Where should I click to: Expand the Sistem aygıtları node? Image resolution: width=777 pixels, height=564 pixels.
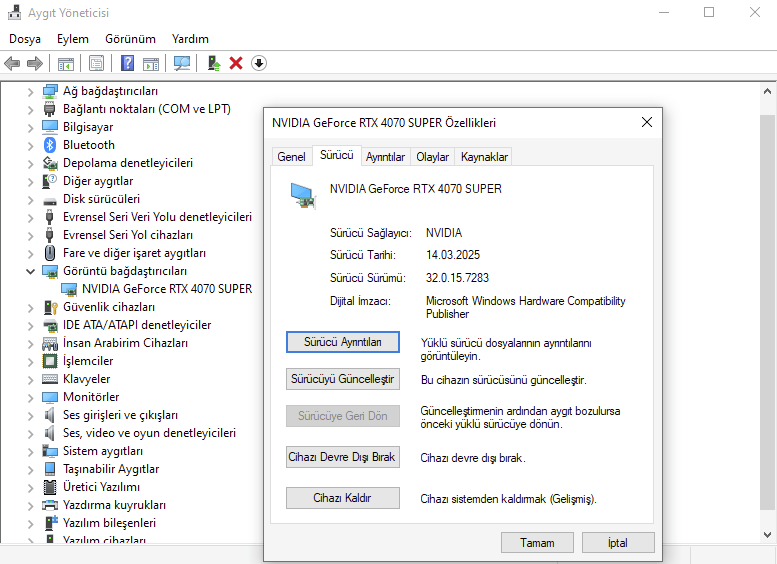pyautogui.click(x=30, y=451)
